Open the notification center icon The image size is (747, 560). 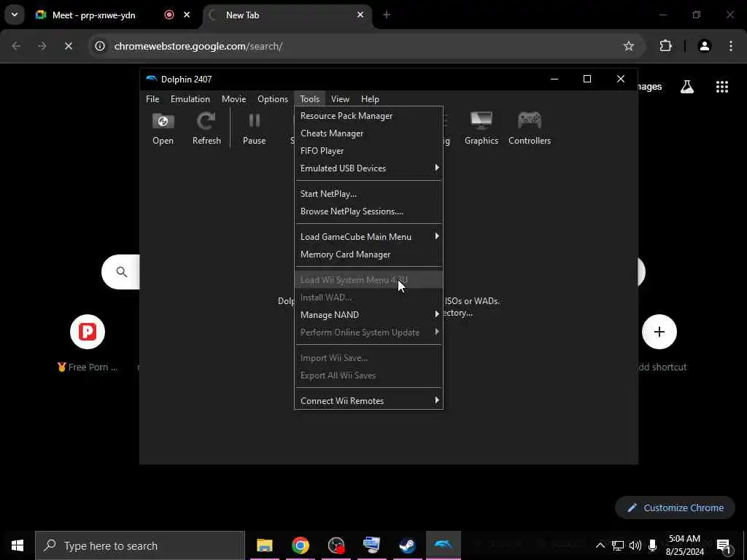click(x=724, y=545)
